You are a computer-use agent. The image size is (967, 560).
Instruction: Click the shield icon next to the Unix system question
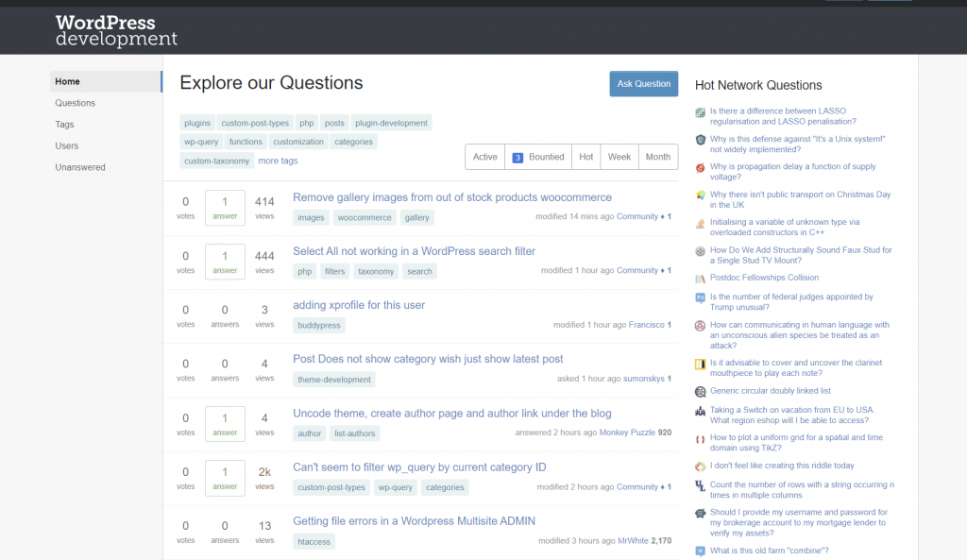click(x=700, y=140)
